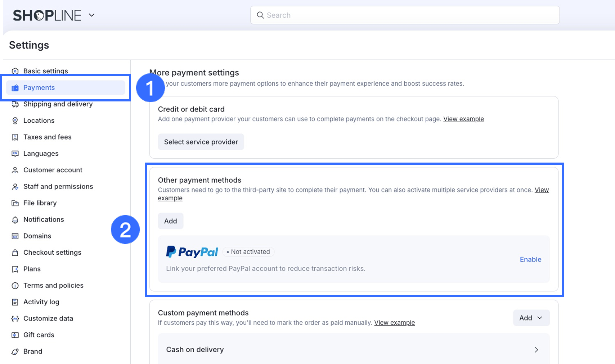The image size is (615, 364).
Task: Expand the Custom payment methods Add dropdown
Action: 531,318
